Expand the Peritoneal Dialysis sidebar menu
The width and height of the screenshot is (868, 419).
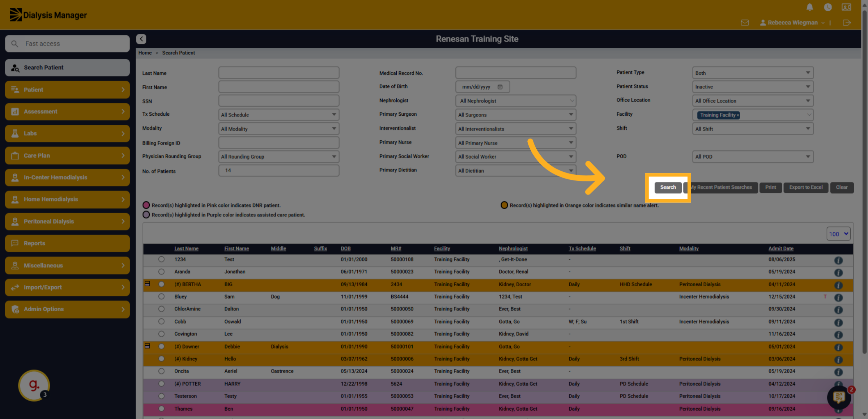[x=67, y=221]
